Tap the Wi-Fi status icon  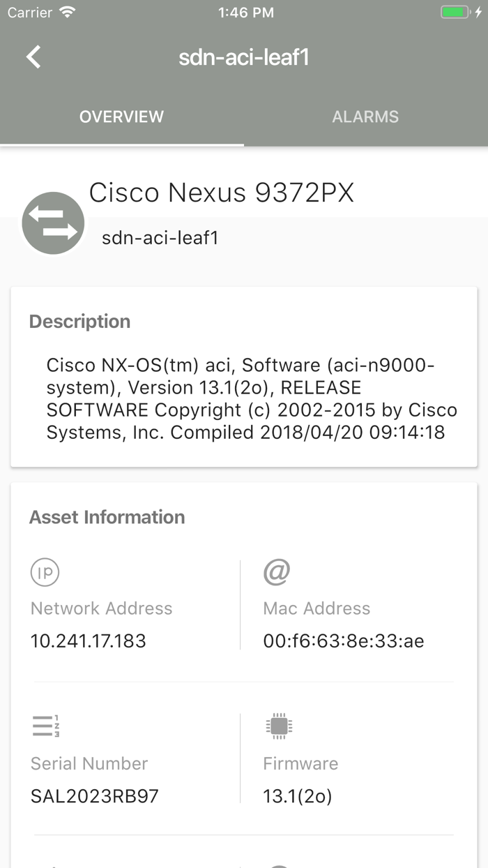tap(68, 13)
